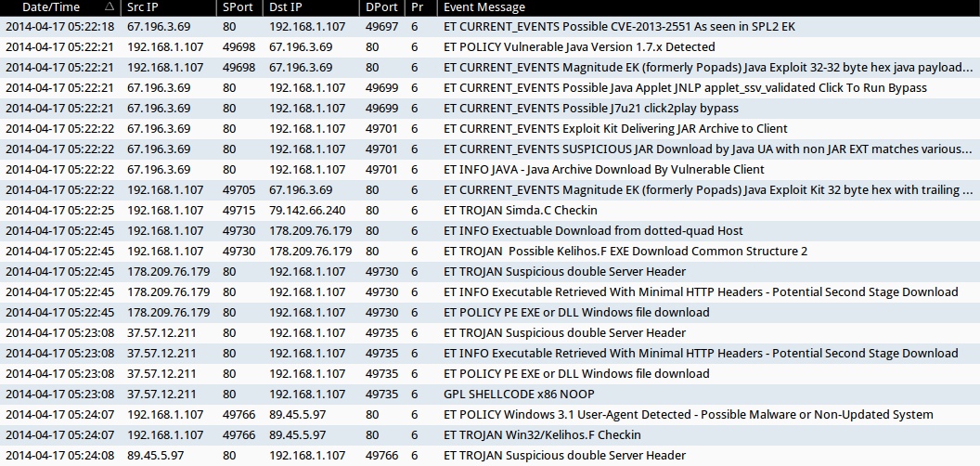The image size is (980, 466).
Task: Select the Vulnerable Java Version 1.7.x event
Action: click(579, 47)
